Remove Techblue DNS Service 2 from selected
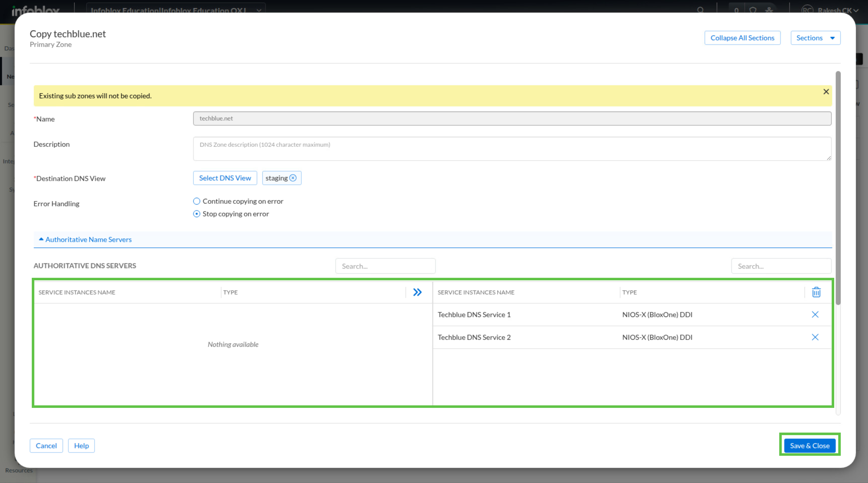This screenshot has height=483, width=868. pos(815,337)
